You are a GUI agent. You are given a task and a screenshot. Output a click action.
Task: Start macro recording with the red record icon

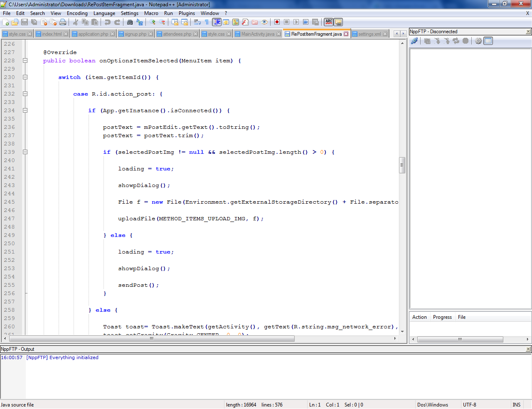[x=277, y=22]
